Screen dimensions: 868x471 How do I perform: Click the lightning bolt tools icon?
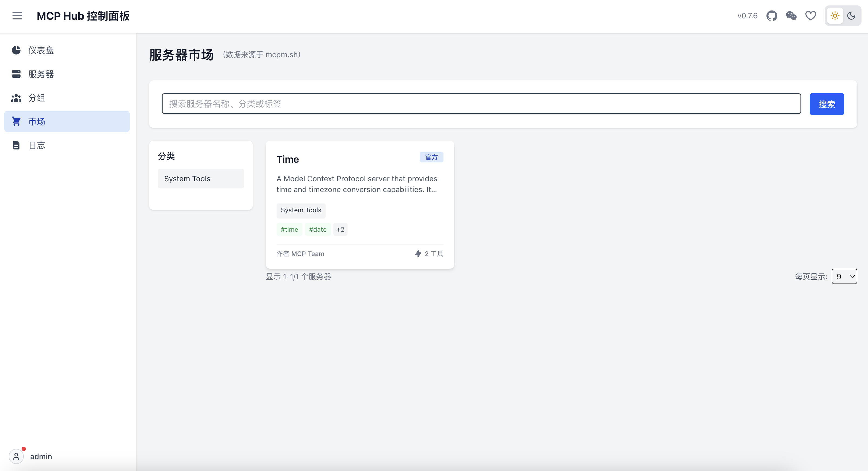click(x=418, y=254)
